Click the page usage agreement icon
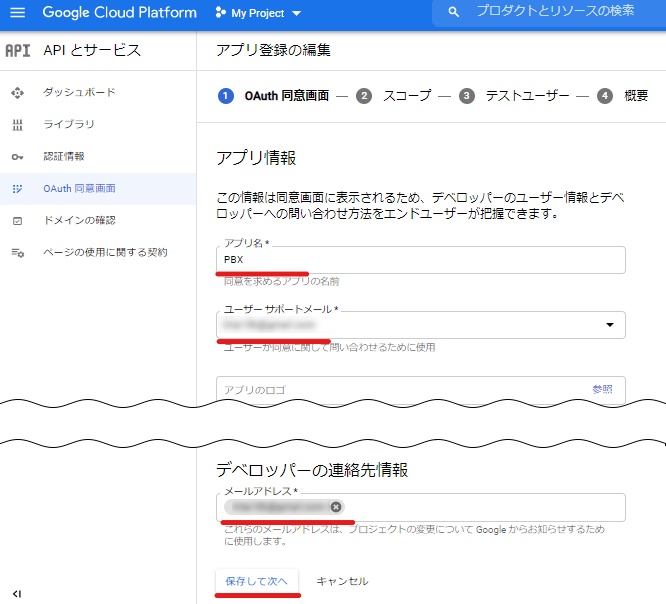Viewport: 666px width, 604px height. (x=17, y=253)
